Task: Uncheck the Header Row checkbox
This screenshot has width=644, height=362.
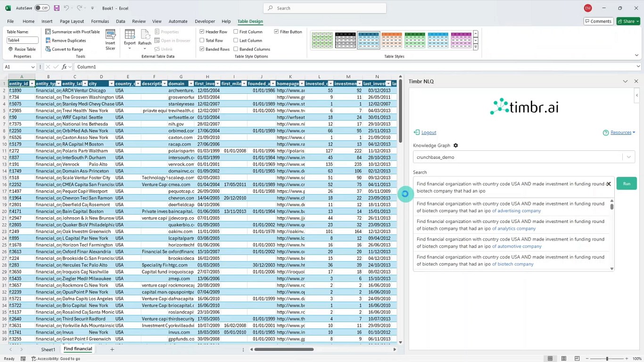Action: [202, 32]
